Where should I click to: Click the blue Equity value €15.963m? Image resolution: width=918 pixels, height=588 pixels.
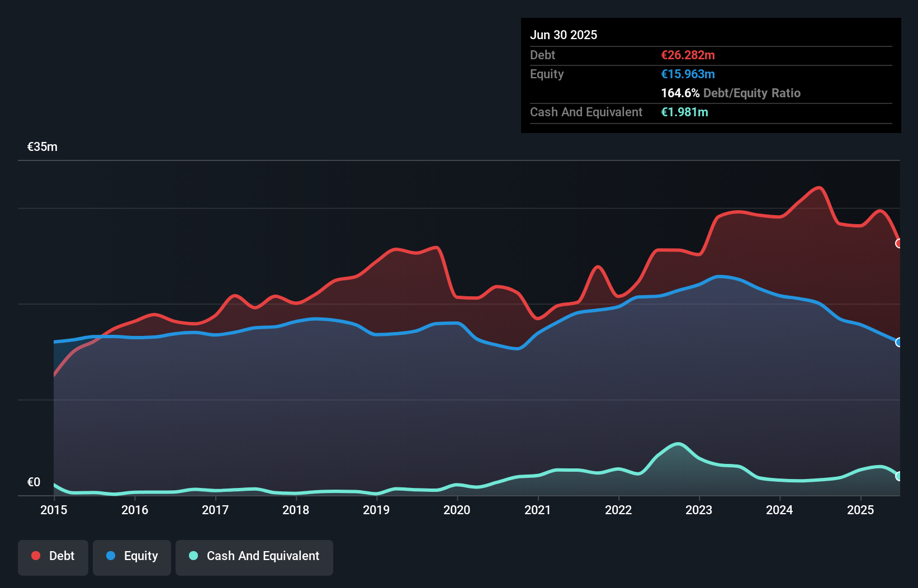(688, 74)
